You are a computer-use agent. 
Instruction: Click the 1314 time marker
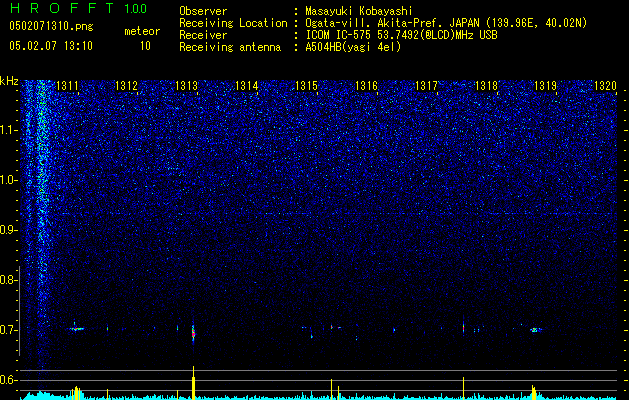(x=247, y=85)
